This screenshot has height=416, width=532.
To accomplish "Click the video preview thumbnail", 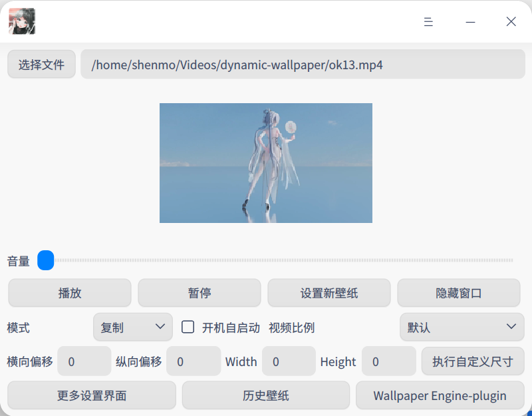I will click(265, 162).
